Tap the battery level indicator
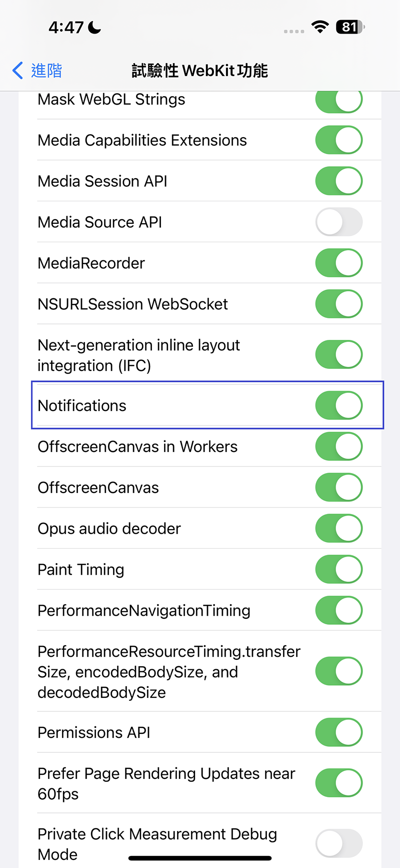Viewport: 400px width, 868px height. pos(350,27)
